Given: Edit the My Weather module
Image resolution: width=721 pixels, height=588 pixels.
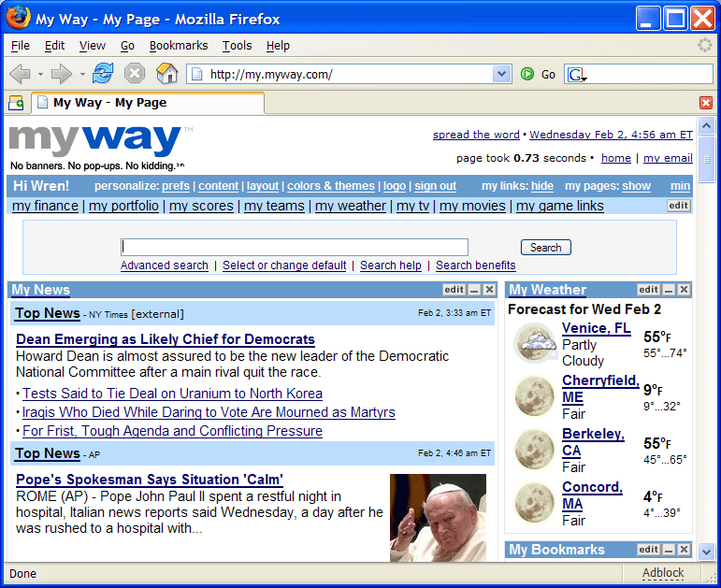Looking at the screenshot, I should 648,290.
